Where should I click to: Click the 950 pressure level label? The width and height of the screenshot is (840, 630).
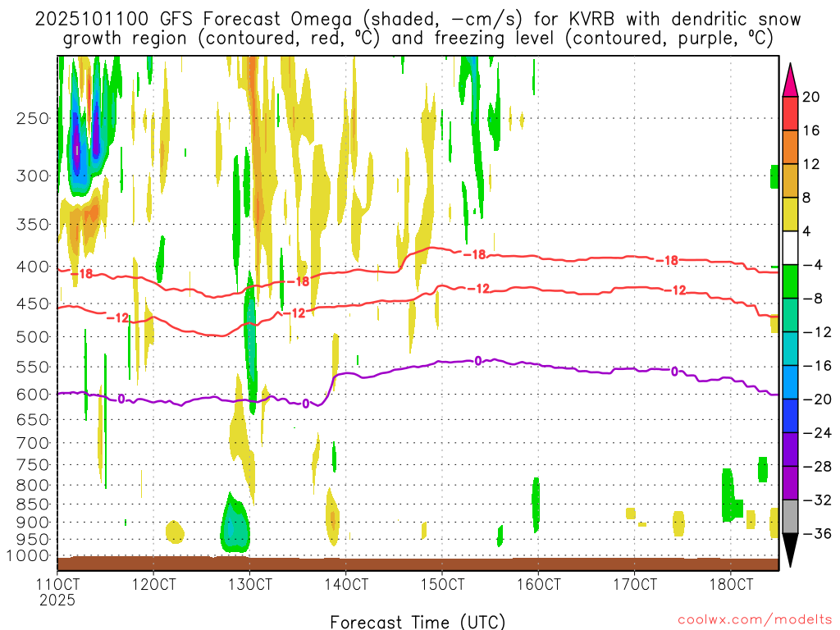point(33,540)
